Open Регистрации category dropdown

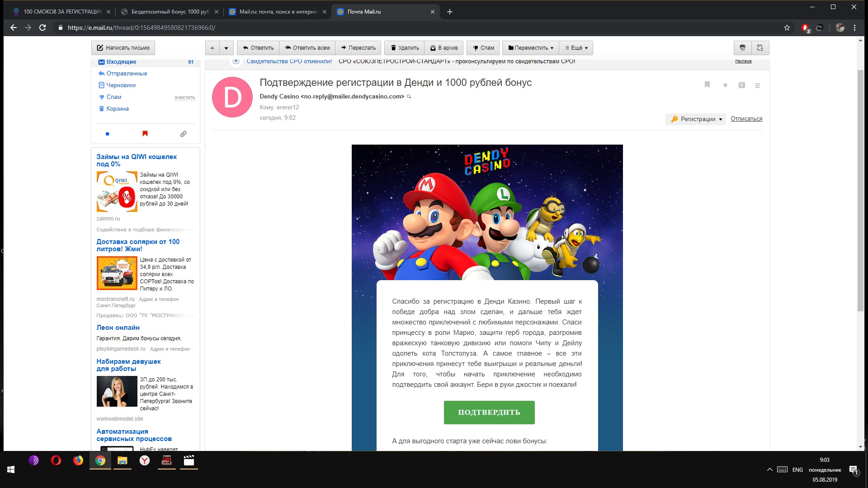[x=696, y=119]
